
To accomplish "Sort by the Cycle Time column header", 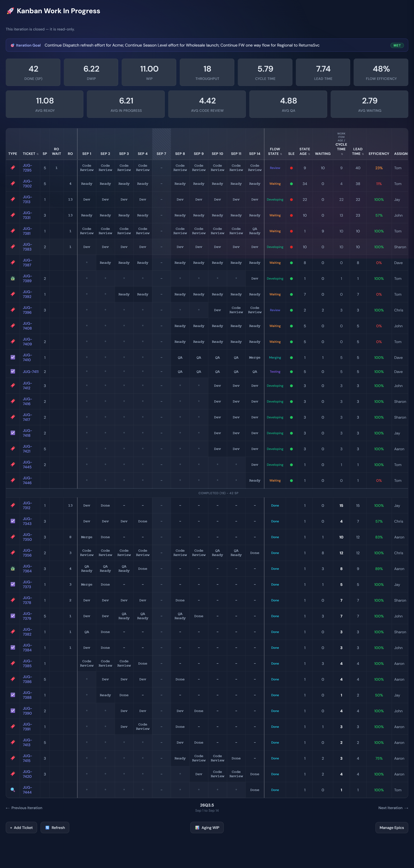I will (x=341, y=144).
